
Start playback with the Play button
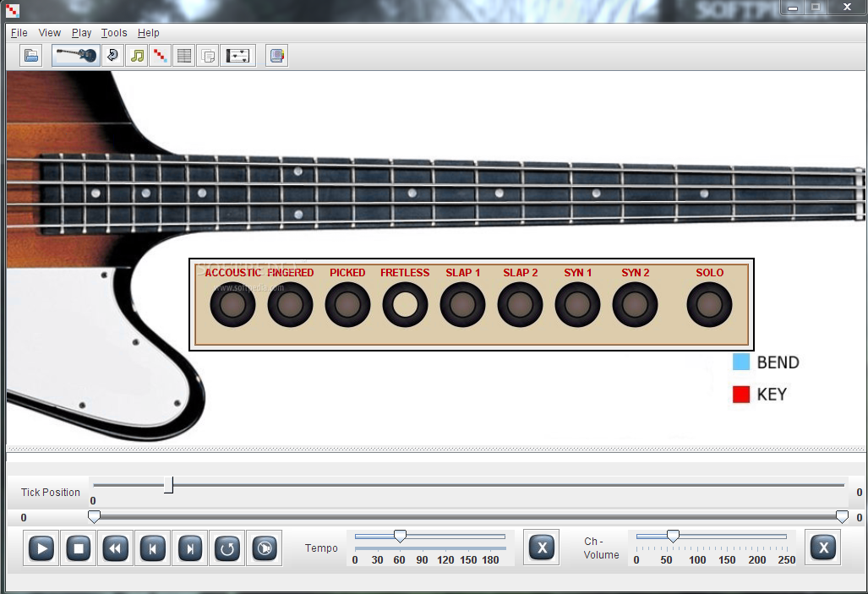point(41,548)
